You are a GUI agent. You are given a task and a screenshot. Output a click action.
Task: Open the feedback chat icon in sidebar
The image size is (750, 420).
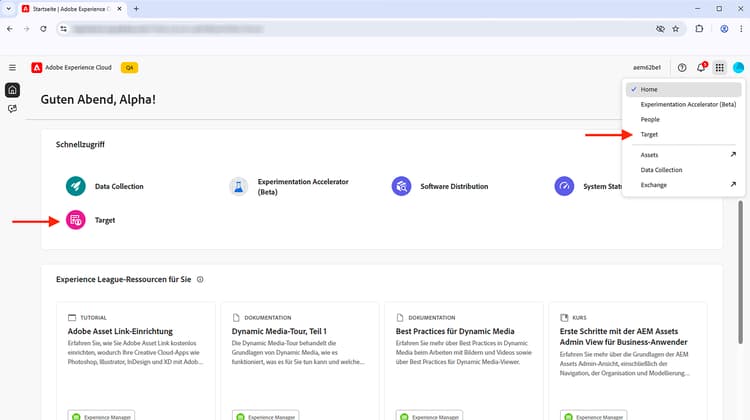pyautogui.click(x=12, y=109)
